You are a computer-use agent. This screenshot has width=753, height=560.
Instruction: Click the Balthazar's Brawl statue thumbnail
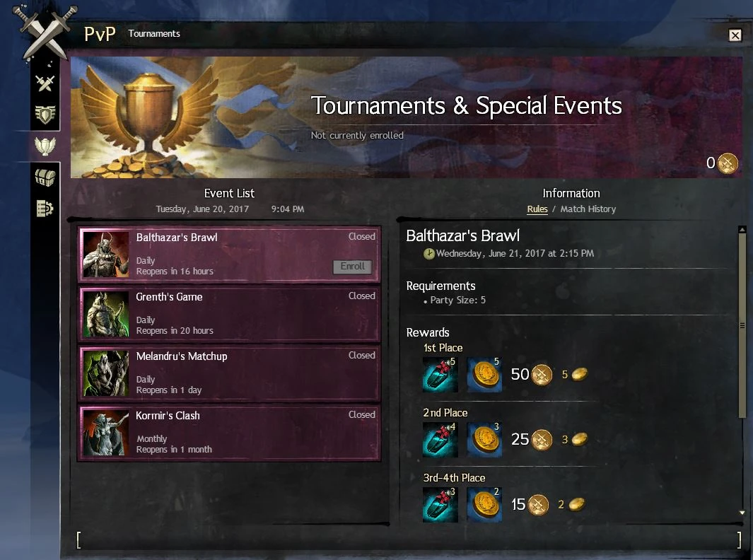(106, 255)
